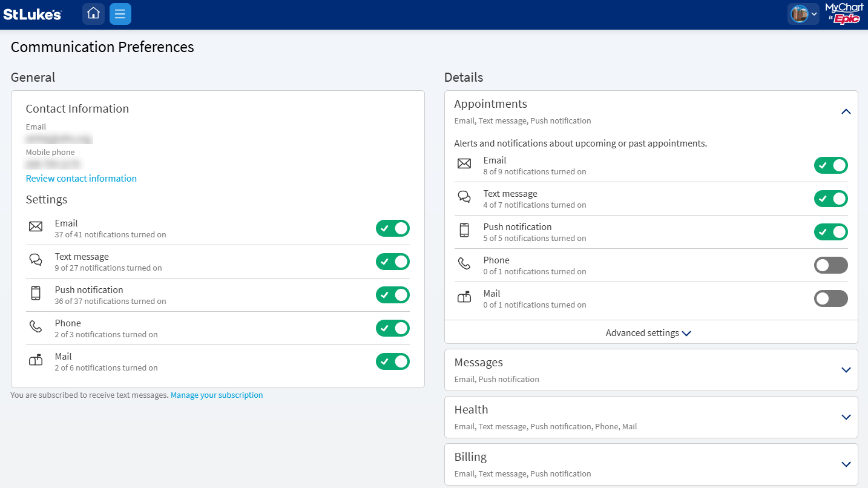Expand the Messages section
The width and height of the screenshot is (868, 488).
846,370
